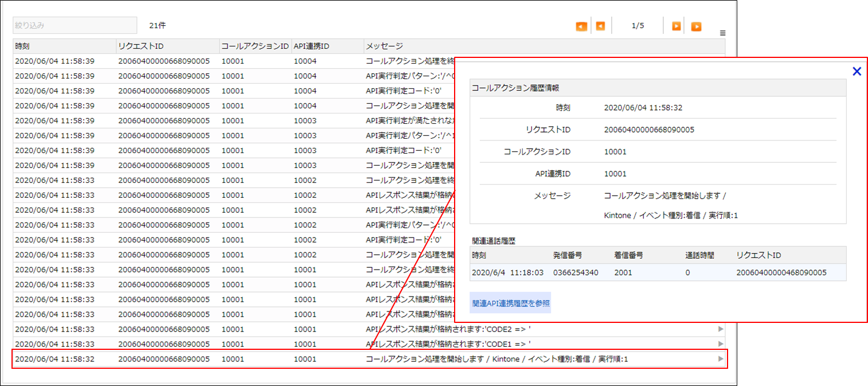Viewport: 868px width, 386px height.
Task: Select request ID 20060400000468090005 in call history
Action: click(781, 272)
